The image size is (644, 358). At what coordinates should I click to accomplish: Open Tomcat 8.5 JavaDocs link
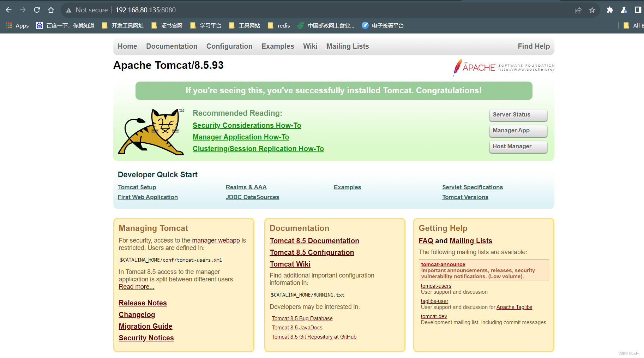[297, 328]
